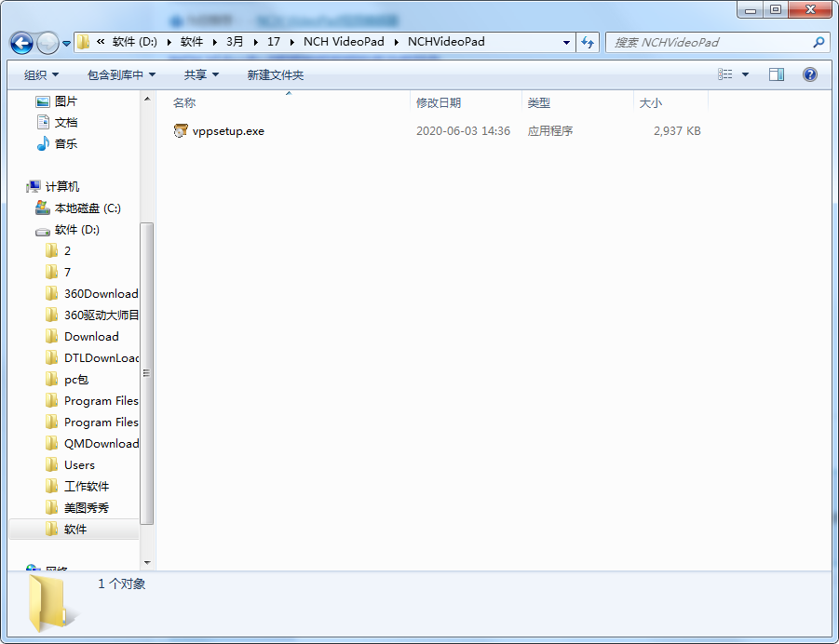
Task: Click the Help question mark icon
Action: [x=809, y=74]
